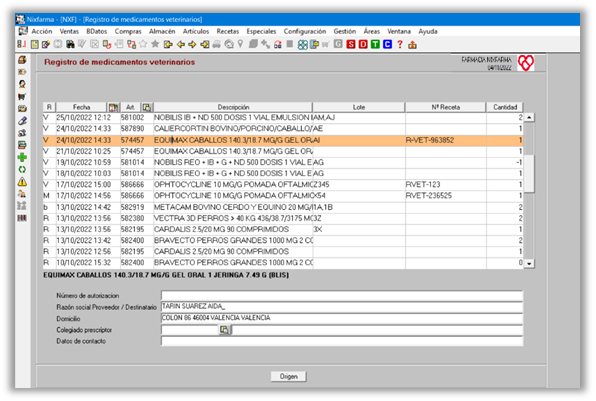Viewport: 596px width, 401px height.
Task: Click the table scrollbar down arrow
Action: (x=529, y=263)
